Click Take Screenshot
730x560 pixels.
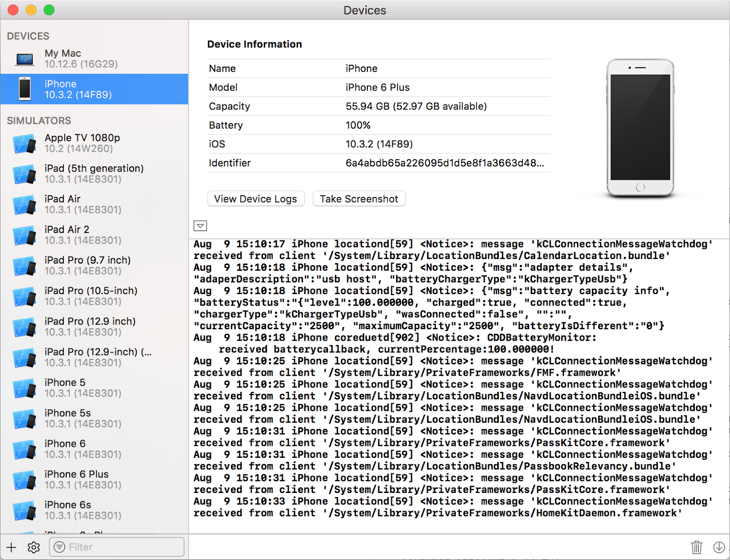[359, 199]
